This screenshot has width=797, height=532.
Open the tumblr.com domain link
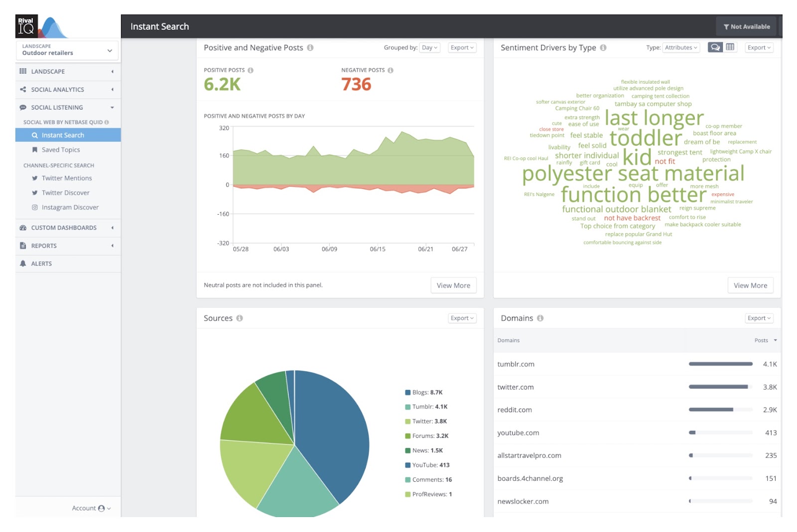coord(516,364)
